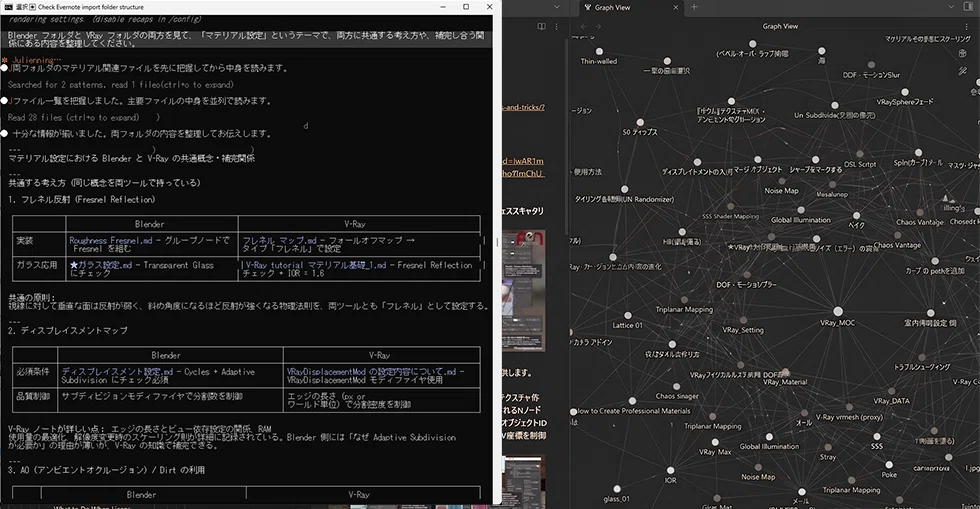Image resolution: width=980 pixels, height=509 pixels.
Task: Click the '2. ディスプレイスメントマップ' heading in terminal
Action: click(x=68, y=330)
